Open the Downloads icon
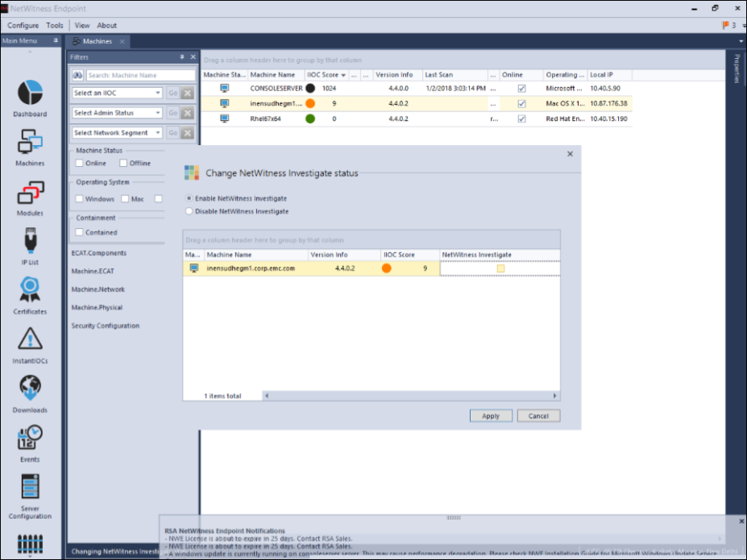The image size is (747, 560). 30,389
